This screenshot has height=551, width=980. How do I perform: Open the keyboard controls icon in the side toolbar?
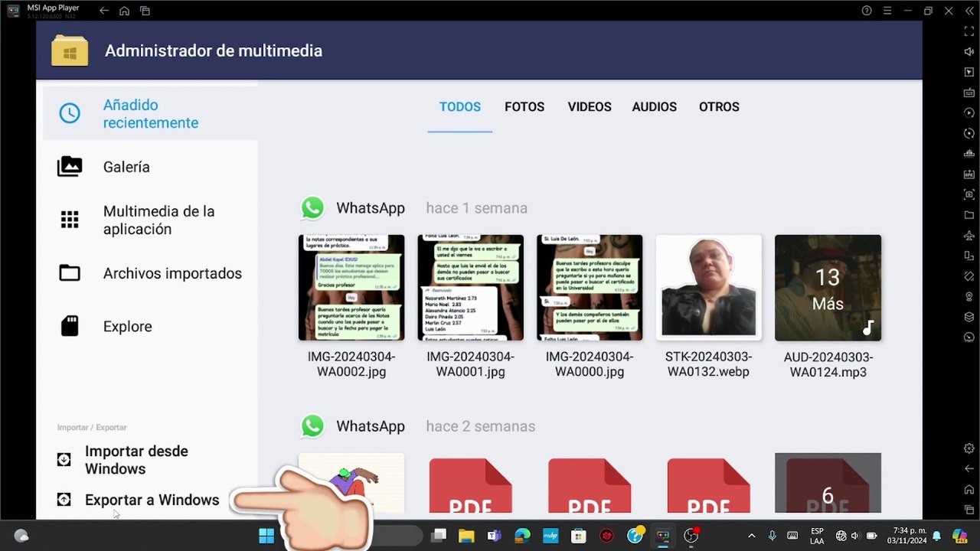click(969, 93)
